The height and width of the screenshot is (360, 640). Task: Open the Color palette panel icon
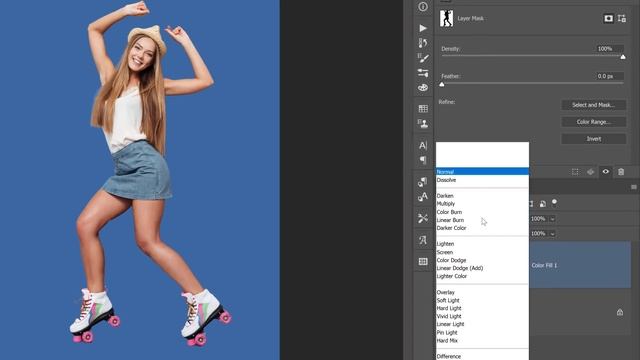coord(423,87)
